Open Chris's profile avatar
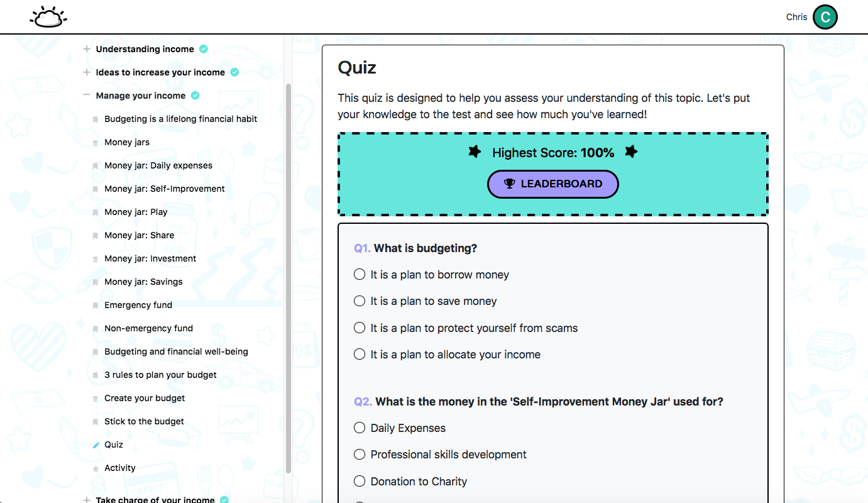Viewport: 868px width, 503px height. pyautogui.click(x=825, y=17)
